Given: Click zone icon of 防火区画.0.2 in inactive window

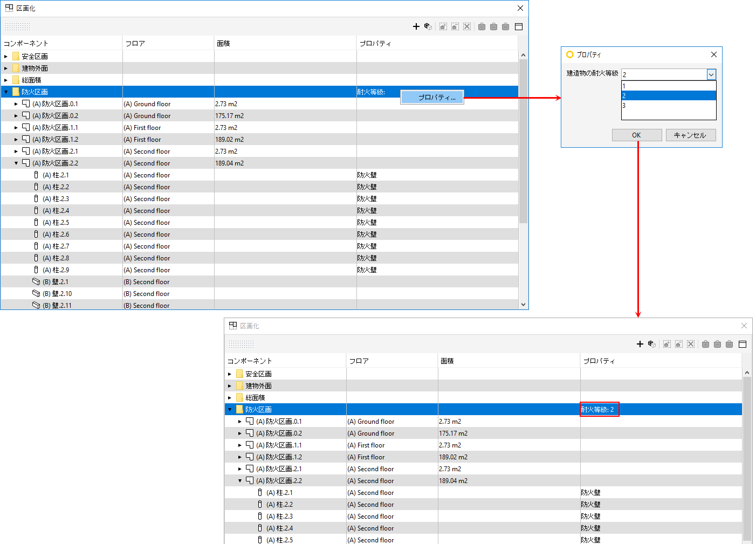Looking at the screenshot, I should [250, 433].
